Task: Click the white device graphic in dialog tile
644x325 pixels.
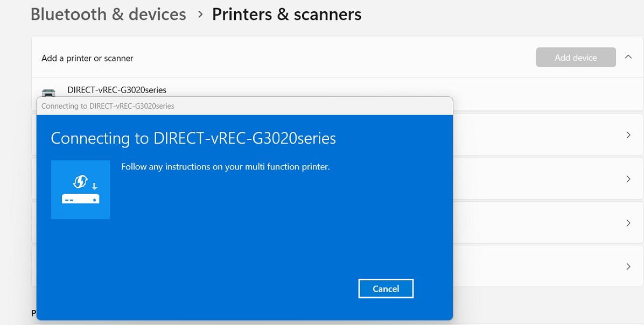Action: pyautogui.click(x=80, y=199)
